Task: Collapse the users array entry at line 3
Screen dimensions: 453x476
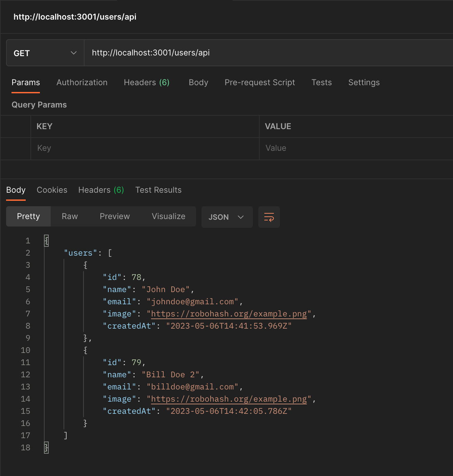Action: (x=85, y=265)
